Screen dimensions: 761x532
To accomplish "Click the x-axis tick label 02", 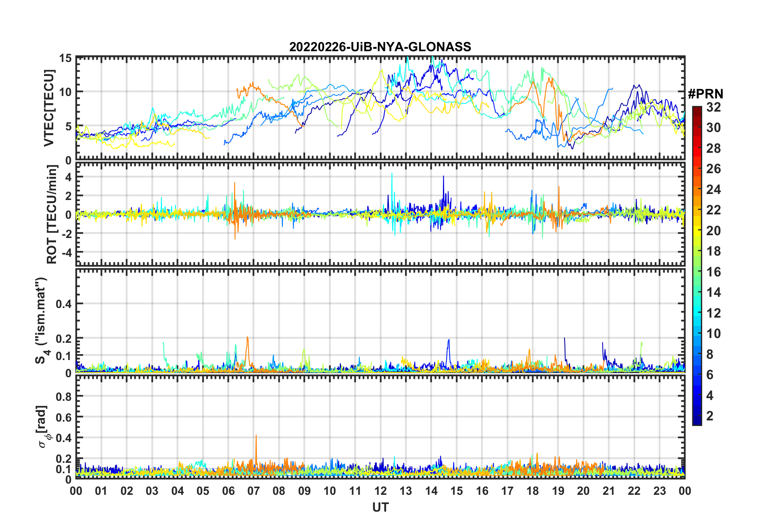I will click(127, 491).
